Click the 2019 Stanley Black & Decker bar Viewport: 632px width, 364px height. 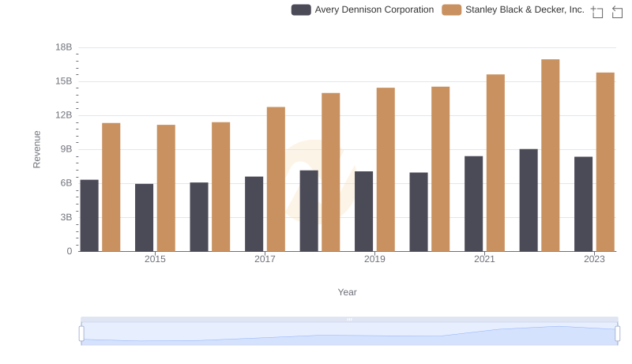386,170
